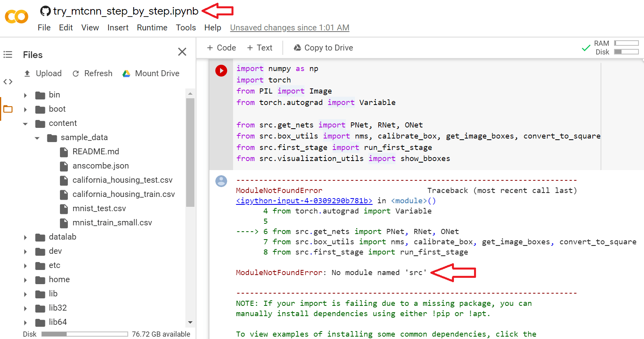Expand the datalab folder

coord(25,237)
